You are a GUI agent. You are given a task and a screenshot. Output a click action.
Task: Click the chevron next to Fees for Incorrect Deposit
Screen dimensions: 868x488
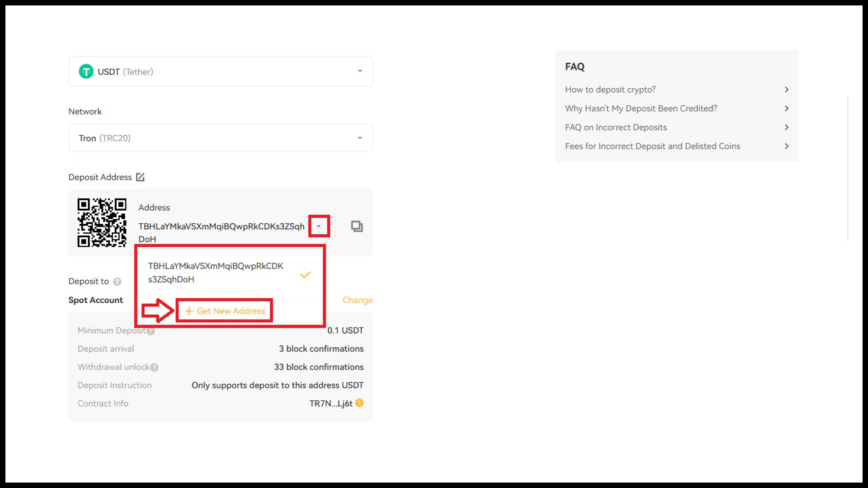pyautogui.click(x=787, y=146)
